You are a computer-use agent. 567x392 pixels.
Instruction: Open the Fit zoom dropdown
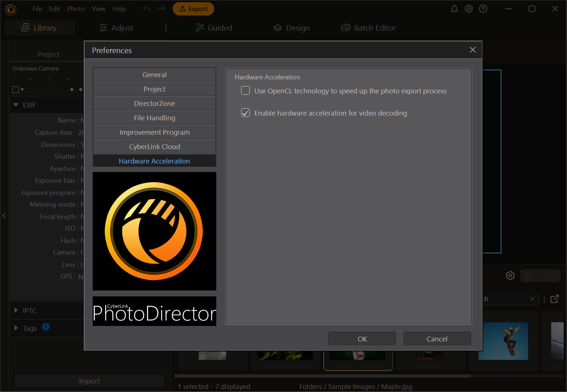(540, 276)
